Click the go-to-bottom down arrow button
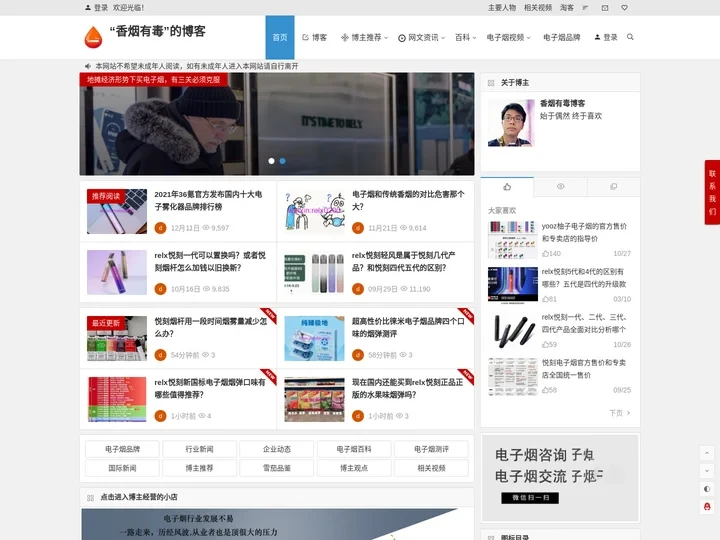720x540 pixels. point(707,471)
